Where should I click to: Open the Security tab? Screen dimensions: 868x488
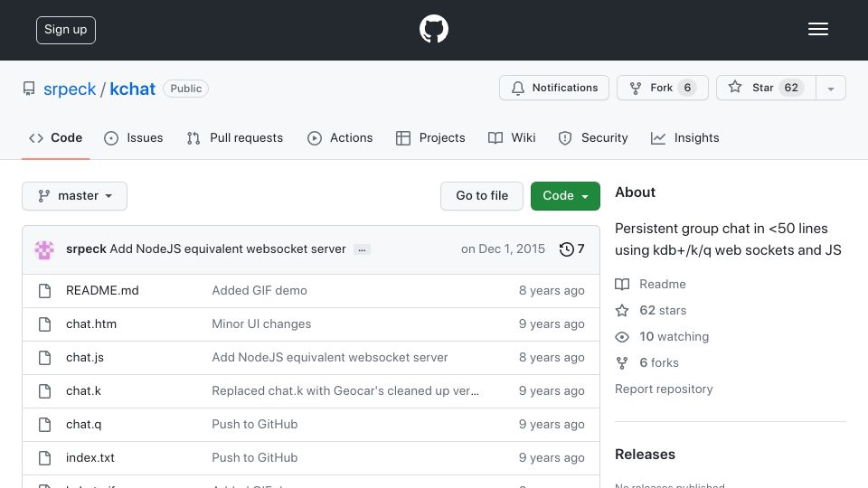593,137
